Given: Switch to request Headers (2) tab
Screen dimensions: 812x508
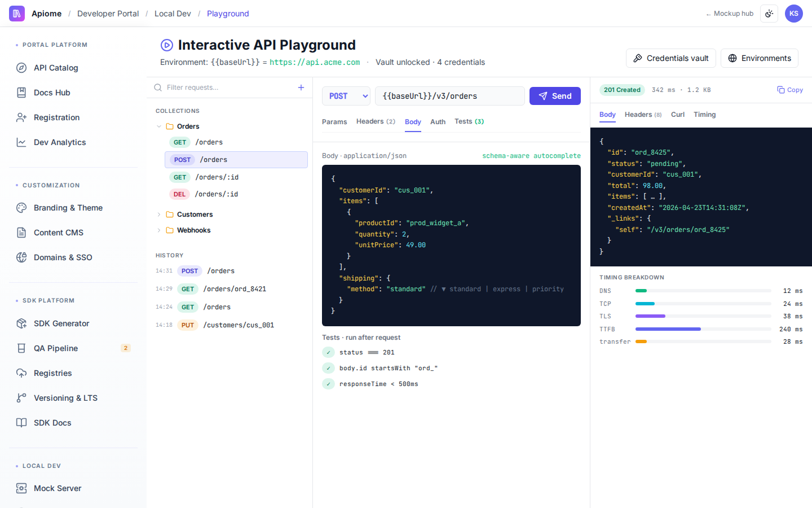Looking at the screenshot, I should [376, 121].
